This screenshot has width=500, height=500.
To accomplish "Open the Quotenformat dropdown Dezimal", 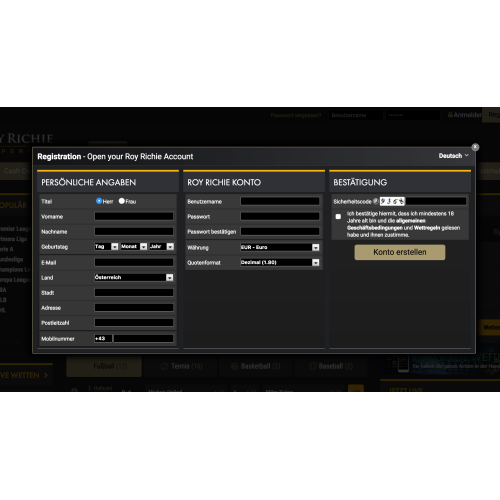I will coord(280,262).
